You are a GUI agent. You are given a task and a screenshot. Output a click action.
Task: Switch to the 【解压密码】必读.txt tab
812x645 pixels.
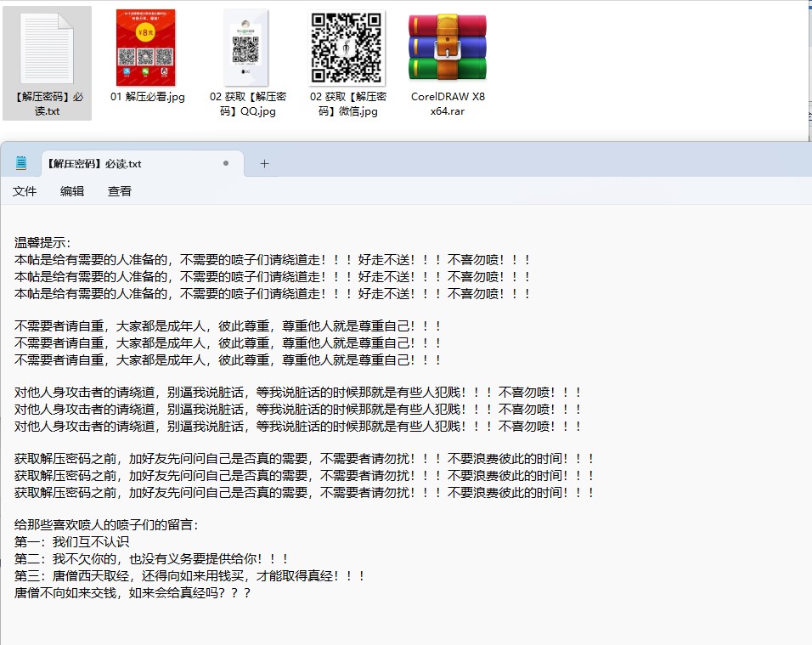[143, 164]
